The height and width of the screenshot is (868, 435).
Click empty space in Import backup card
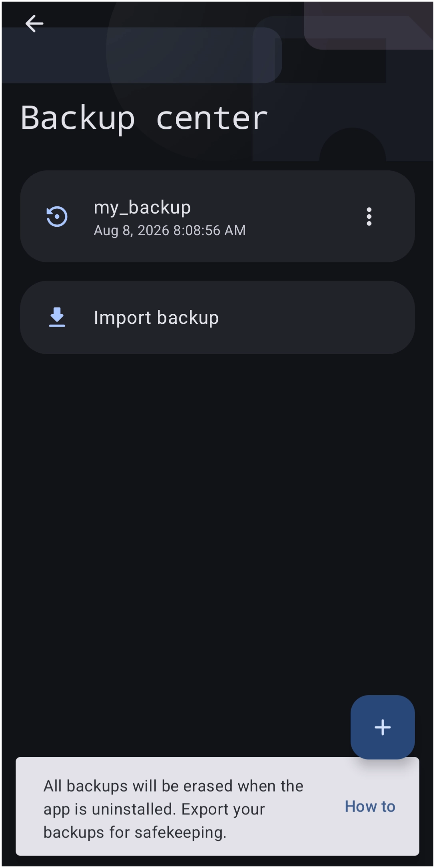pyautogui.click(x=312, y=317)
